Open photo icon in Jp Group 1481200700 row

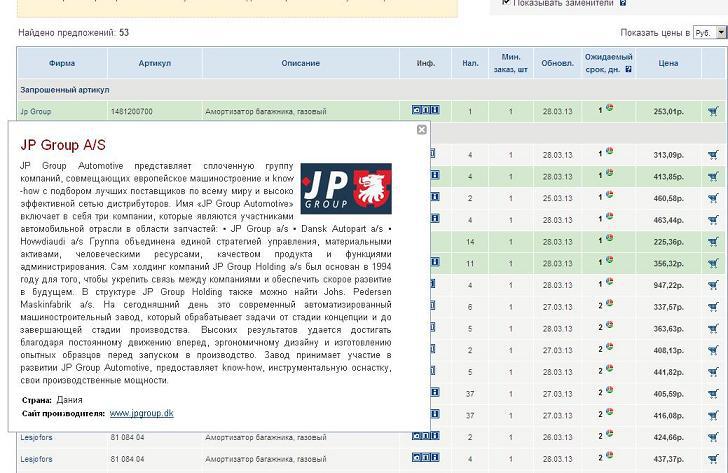416,110
